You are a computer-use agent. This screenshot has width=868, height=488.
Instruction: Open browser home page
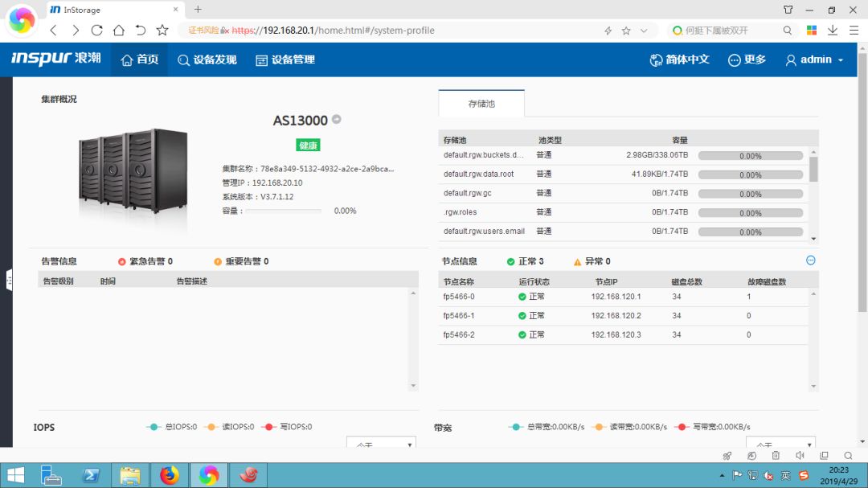118,31
